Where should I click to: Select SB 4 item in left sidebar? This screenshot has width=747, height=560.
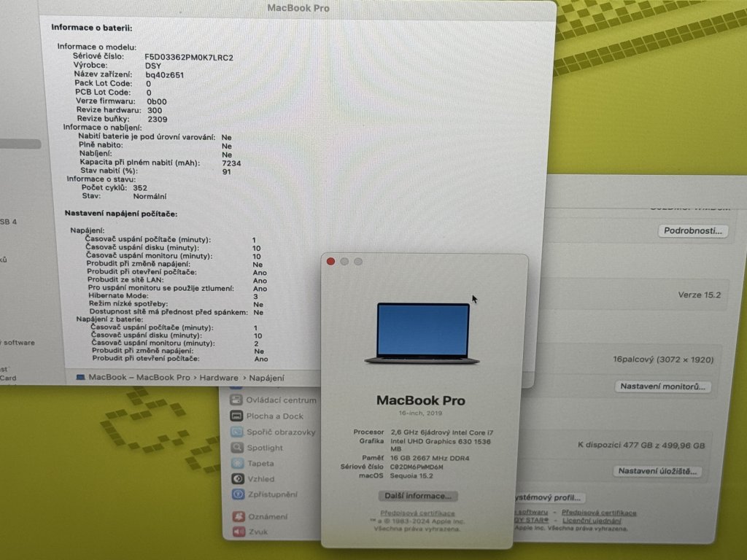coord(9,222)
